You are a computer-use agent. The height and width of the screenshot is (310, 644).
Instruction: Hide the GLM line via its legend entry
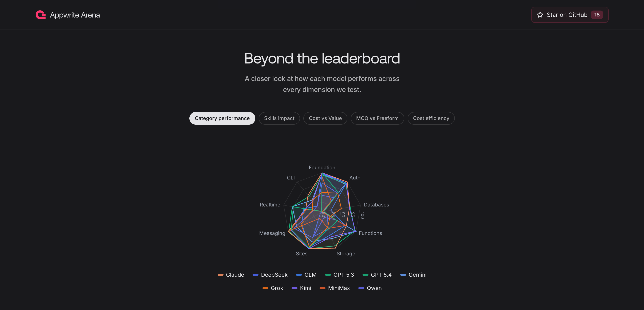(299, 275)
